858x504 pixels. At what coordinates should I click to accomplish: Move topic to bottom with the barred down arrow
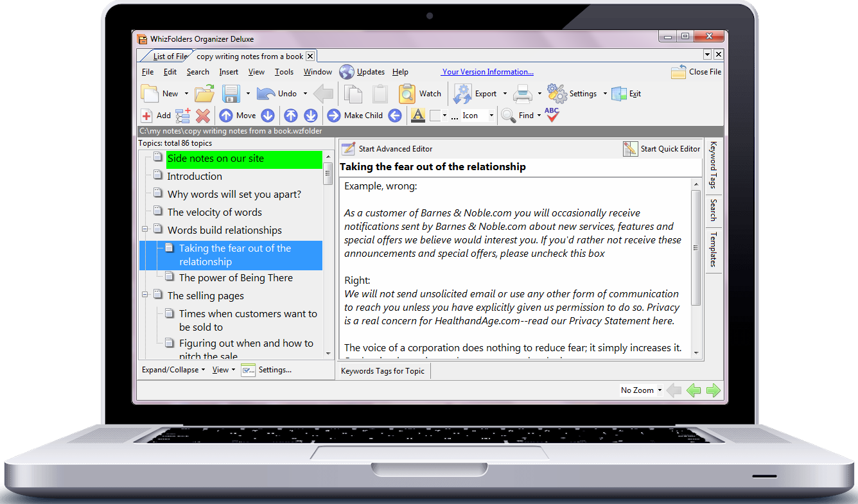311,116
